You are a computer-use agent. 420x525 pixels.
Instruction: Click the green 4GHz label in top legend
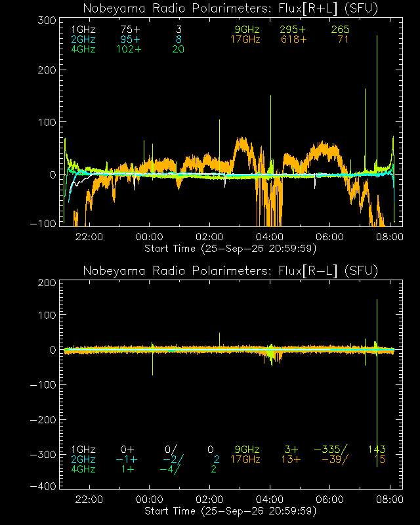point(83,49)
